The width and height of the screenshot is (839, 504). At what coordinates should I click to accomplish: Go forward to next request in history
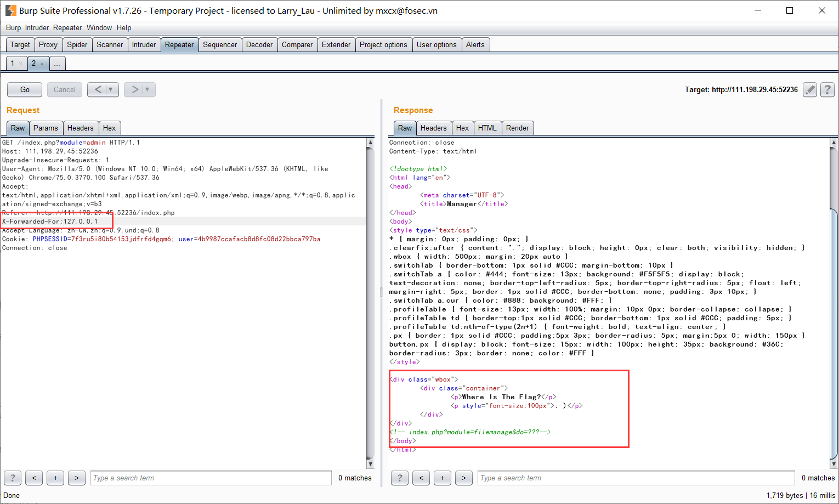pos(134,89)
